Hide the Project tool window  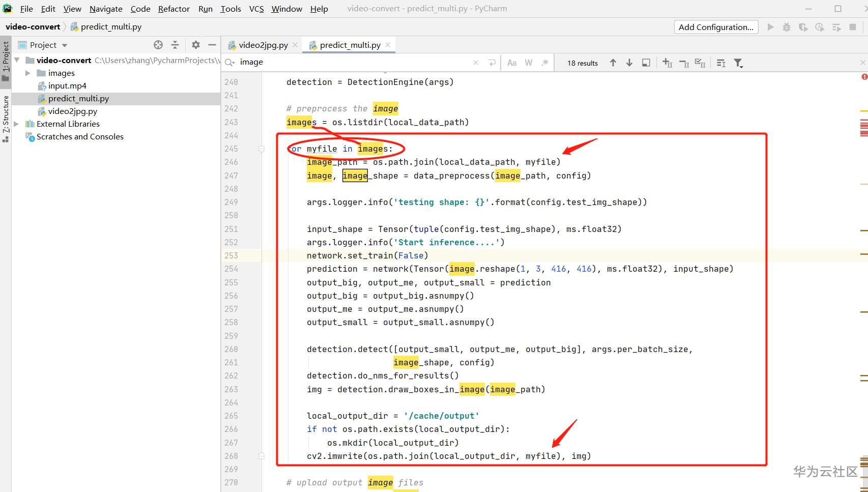pos(212,45)
